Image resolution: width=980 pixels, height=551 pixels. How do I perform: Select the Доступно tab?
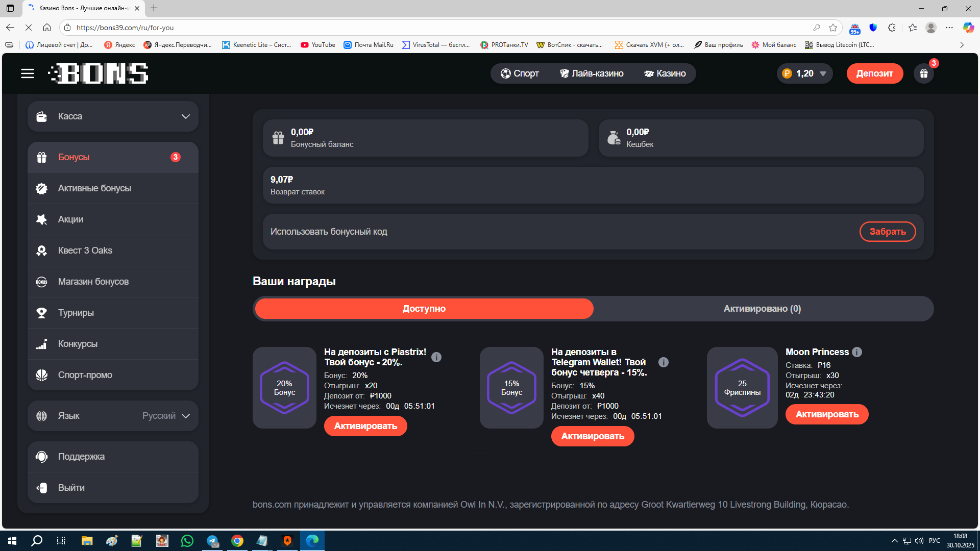pos(424,309)
